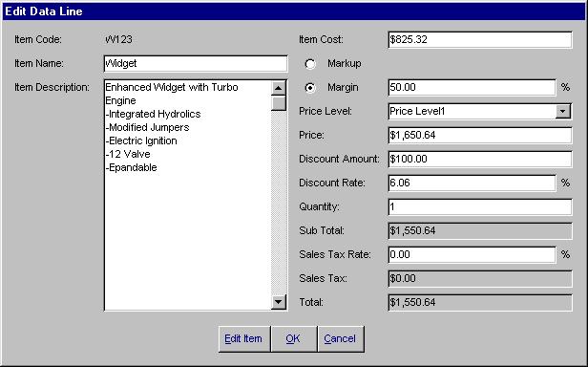This screenshot has width=588, height=367.
Task: Click the description scrollbar thumb
Action: (279, 103)
